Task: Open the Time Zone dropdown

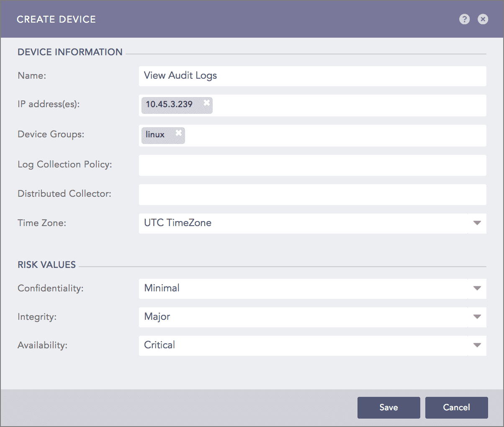Action: pos(477,223)
